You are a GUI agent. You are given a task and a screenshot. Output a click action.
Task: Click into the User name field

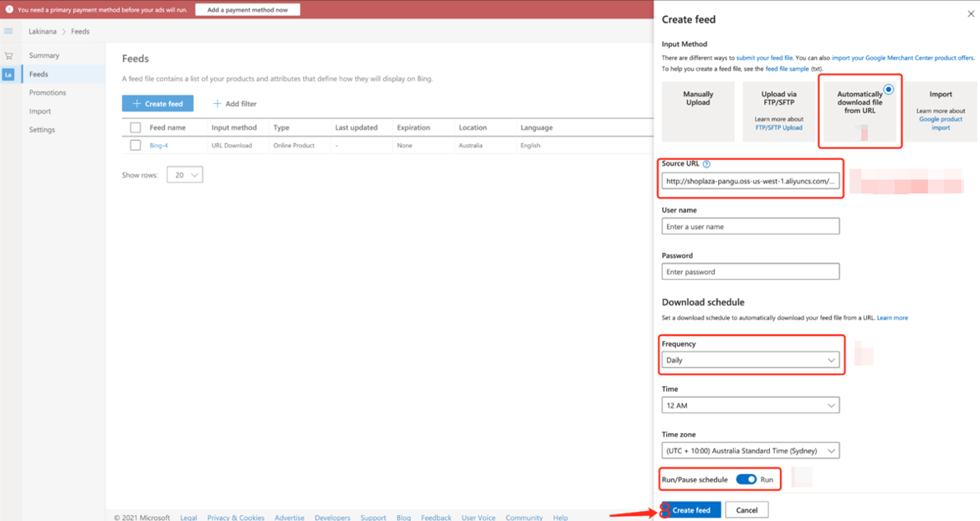coord(750,226)
